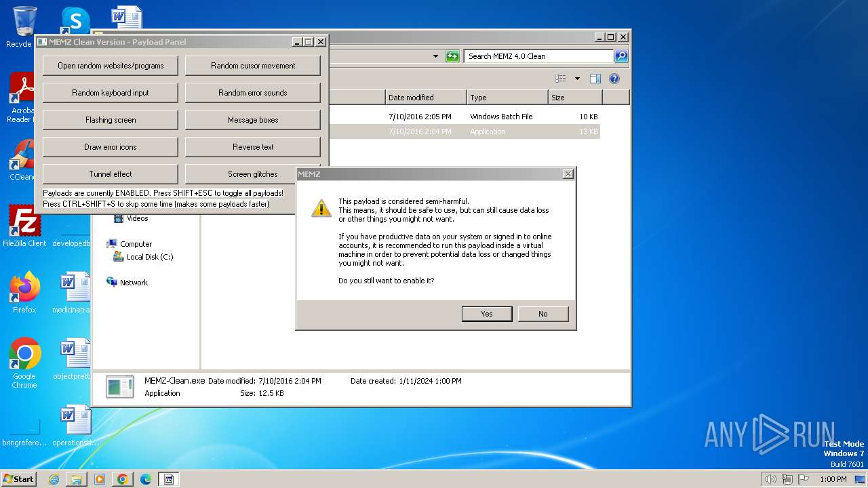Toggle 'Draw error icons' payload
The width and height of the screenshot is (868, 488).
click(111, 147)
